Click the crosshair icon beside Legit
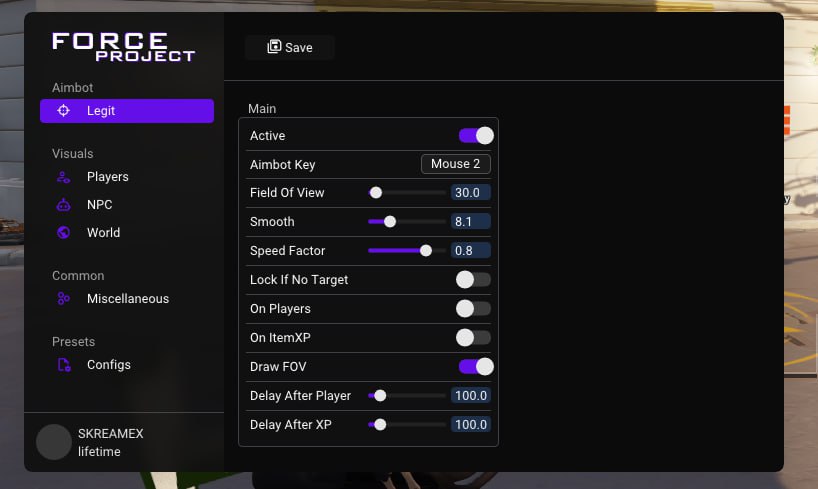 (x=64, y=111)
